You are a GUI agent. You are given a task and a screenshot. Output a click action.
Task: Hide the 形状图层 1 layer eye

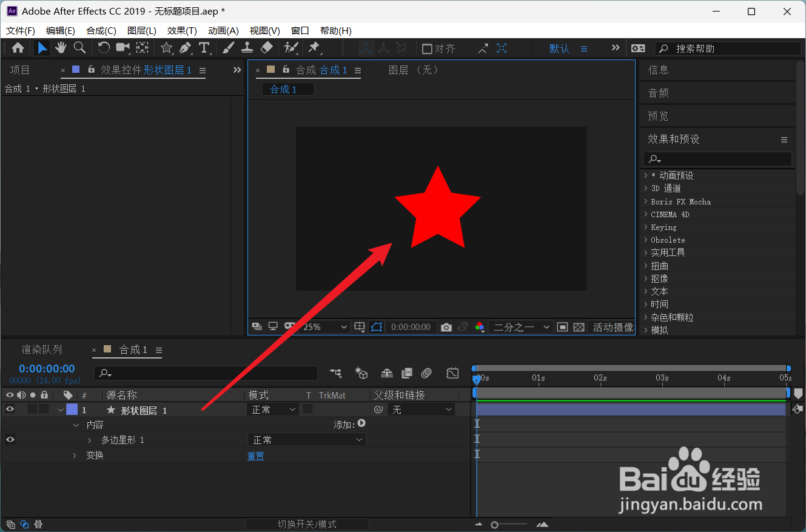10,409
